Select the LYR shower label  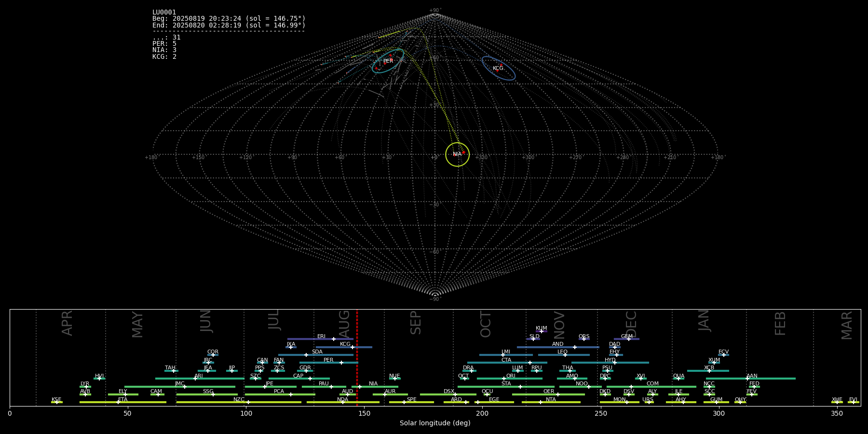coord(85,384)
